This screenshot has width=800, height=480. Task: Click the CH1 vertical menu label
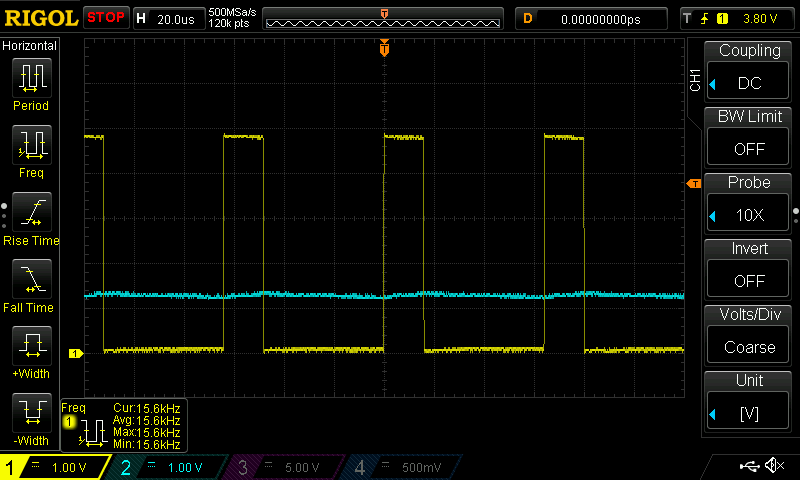695,80
